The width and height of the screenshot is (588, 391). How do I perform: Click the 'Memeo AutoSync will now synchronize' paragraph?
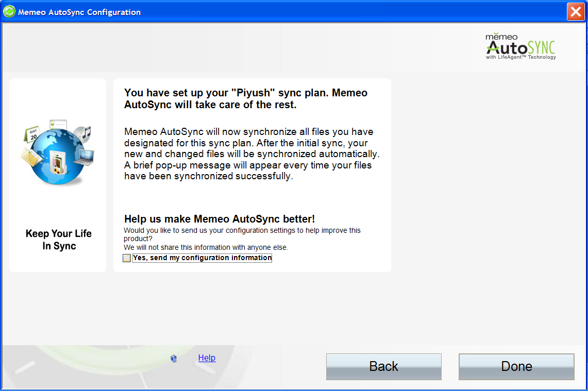251,154
